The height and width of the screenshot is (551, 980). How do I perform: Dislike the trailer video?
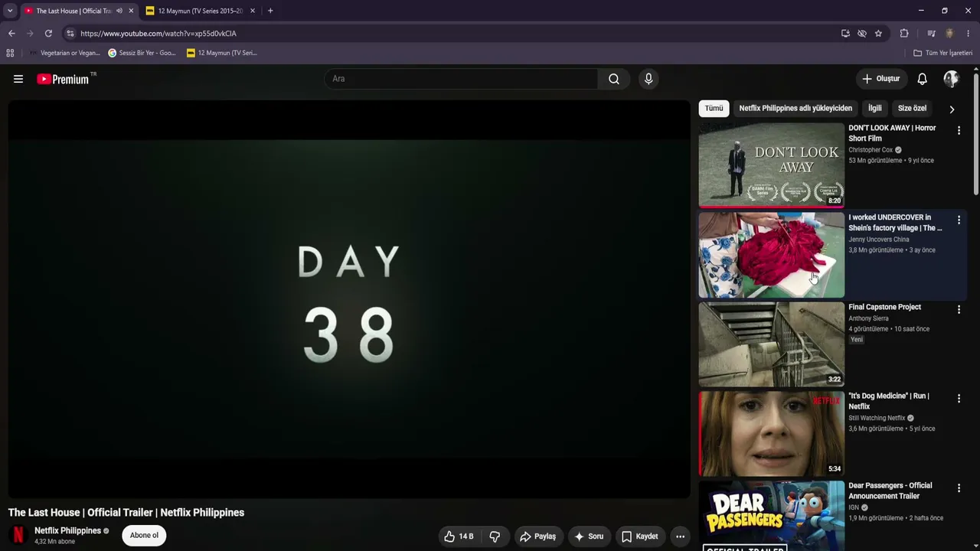coord(495,536)
